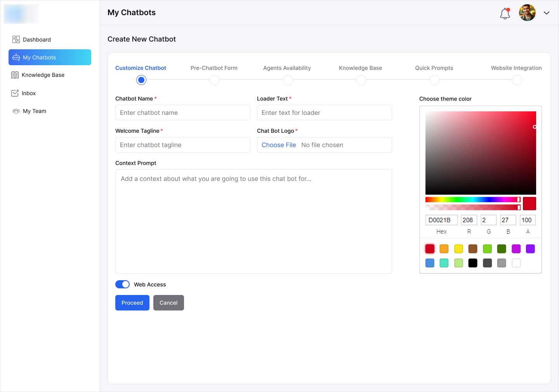Pick the orange preset swatch
The image size is (559, 392).
444,249
